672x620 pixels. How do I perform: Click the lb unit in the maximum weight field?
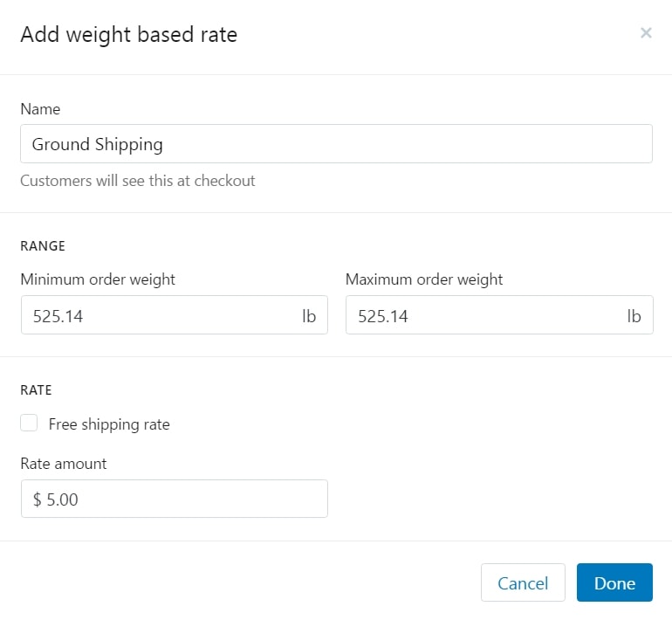point(634,316)
